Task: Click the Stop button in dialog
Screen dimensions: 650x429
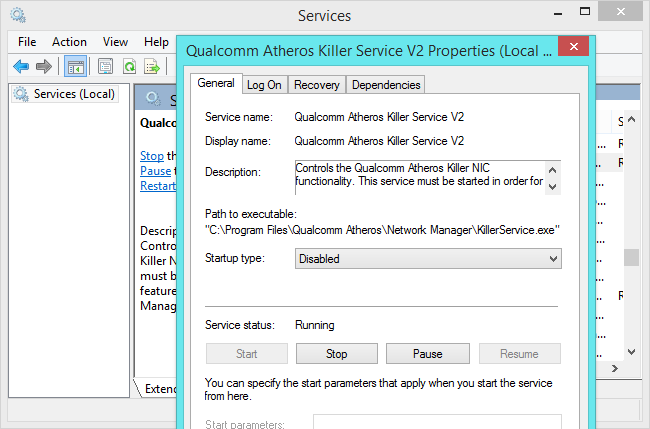Action: tap(337, 354)
